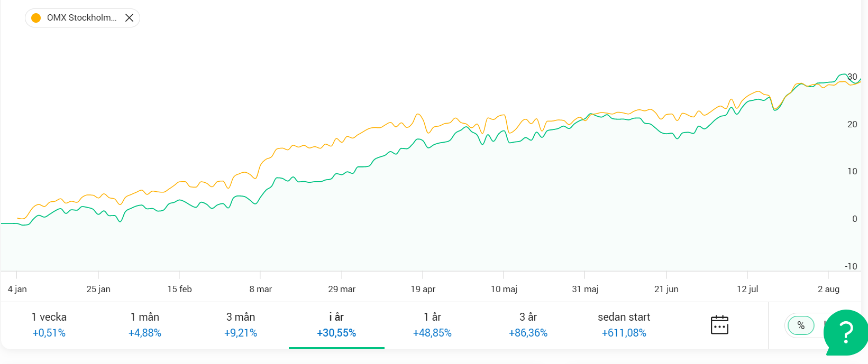Select the sedan start period

tap(624, 324)
